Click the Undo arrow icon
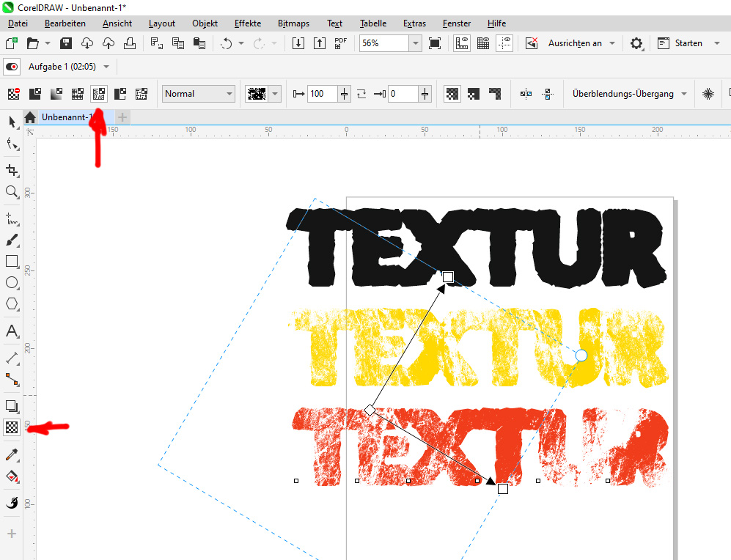The height and width of the screenshot is (560, 731). click(227, 43)
